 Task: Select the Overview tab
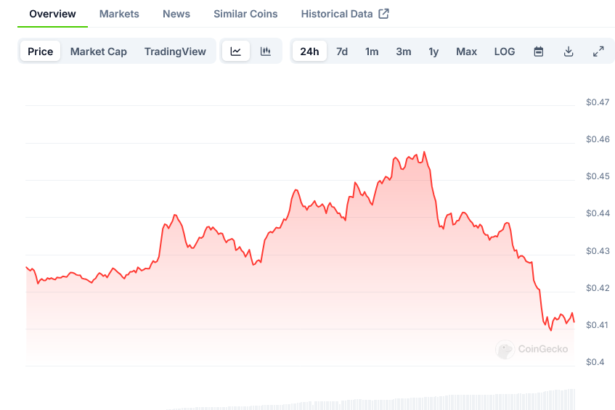(x=45, y=14)
